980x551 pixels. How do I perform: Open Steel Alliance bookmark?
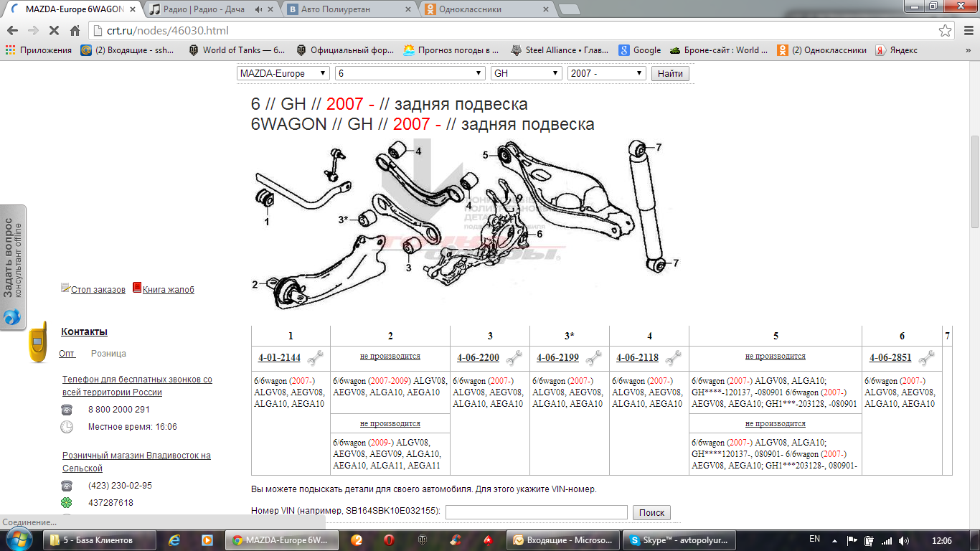(x=560, y=50)
